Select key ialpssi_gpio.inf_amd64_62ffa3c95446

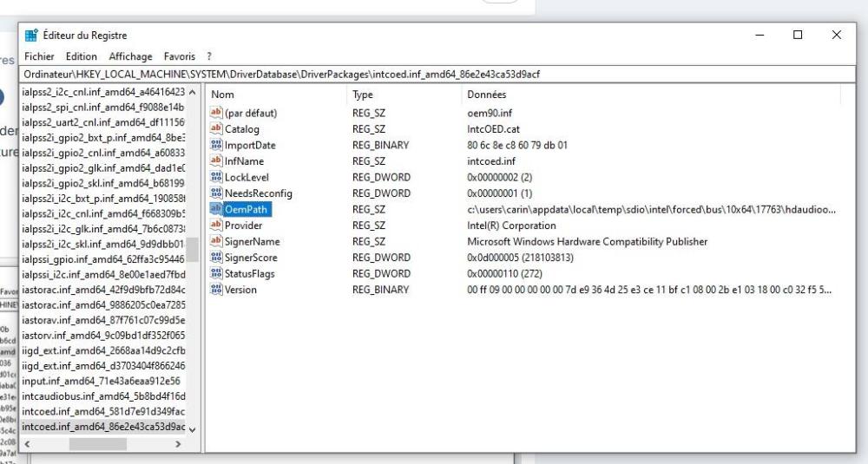tap(103, 259)
